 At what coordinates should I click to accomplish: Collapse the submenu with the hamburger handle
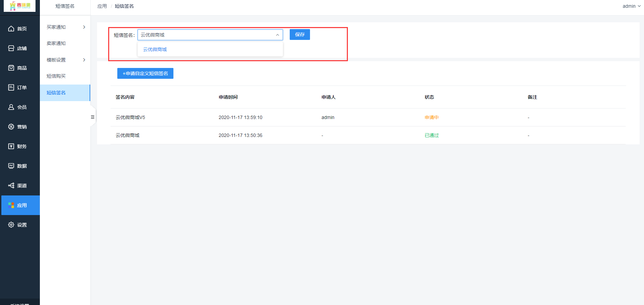click(93, 117)
